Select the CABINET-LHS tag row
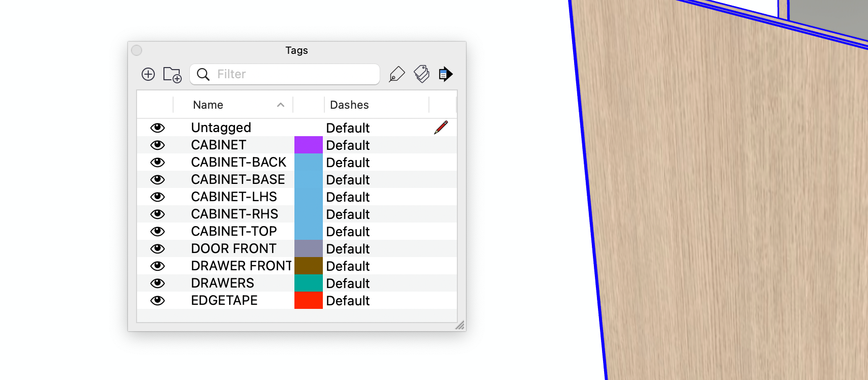Image resolution: width=868 pixels, height=380 pixels. [234, 197]
